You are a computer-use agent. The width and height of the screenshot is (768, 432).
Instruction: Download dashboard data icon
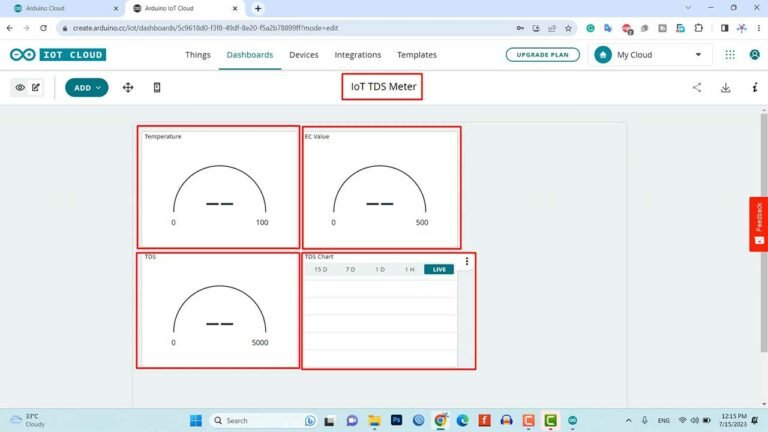pyautogui.click(x=726, y=88)
